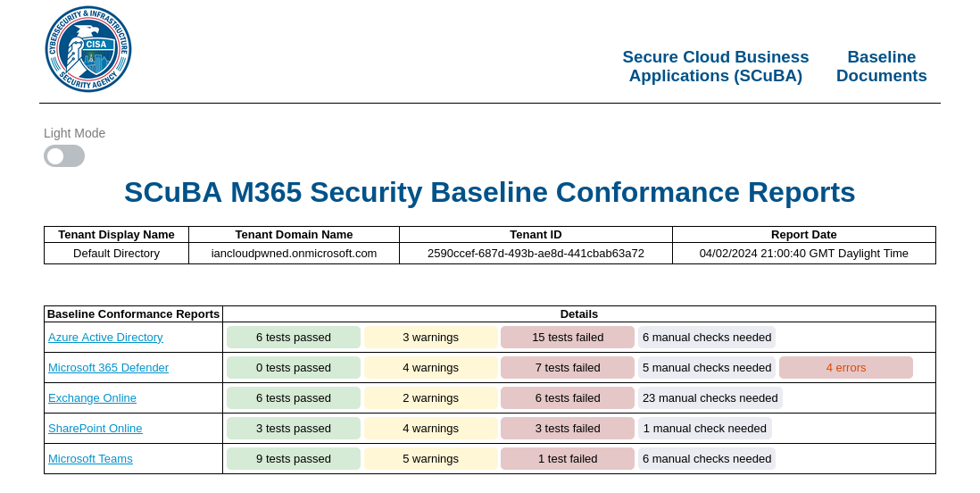This screenshot has width=980, height=493.
Task: Click the Light Mode label
Action: [x=74, y=133]
